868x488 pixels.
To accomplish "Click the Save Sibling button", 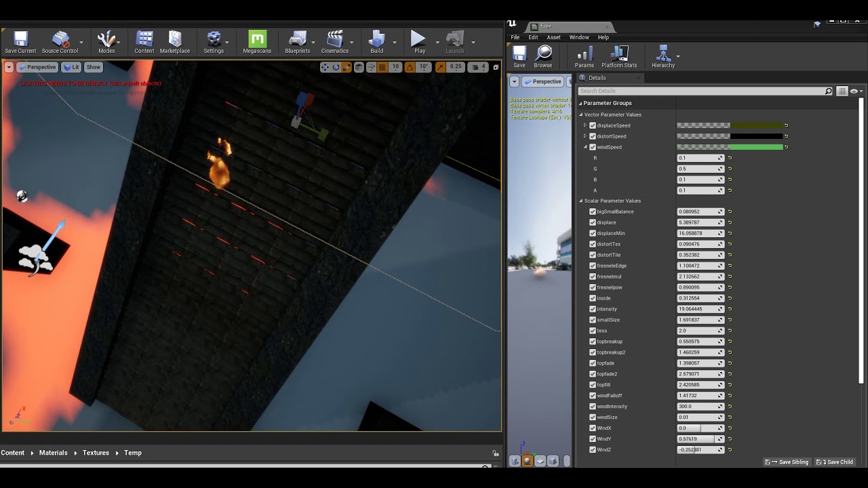I will pos(787,462).
